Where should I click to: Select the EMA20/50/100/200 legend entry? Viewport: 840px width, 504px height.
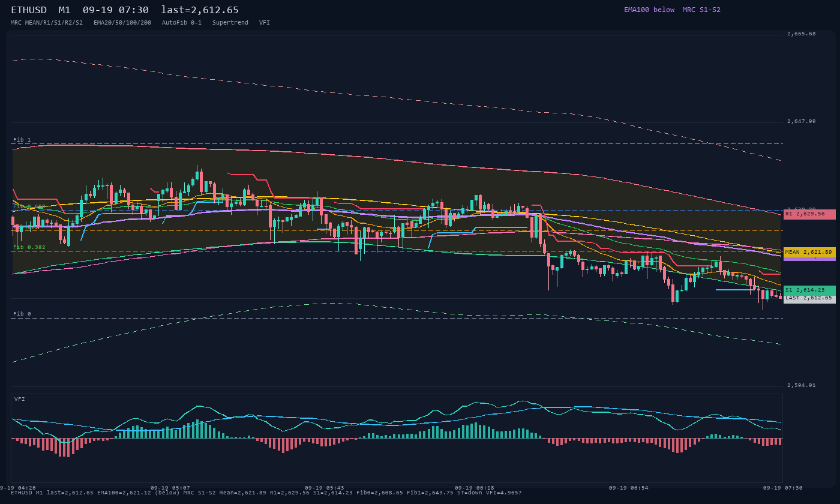point(122,22)
